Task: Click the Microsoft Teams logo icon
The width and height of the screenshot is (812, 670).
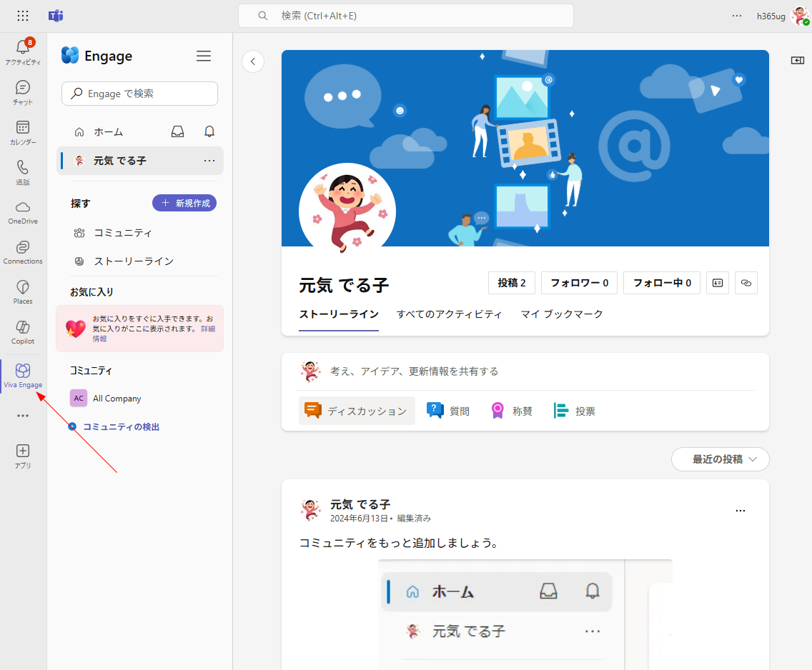Action: click(56, 16)
